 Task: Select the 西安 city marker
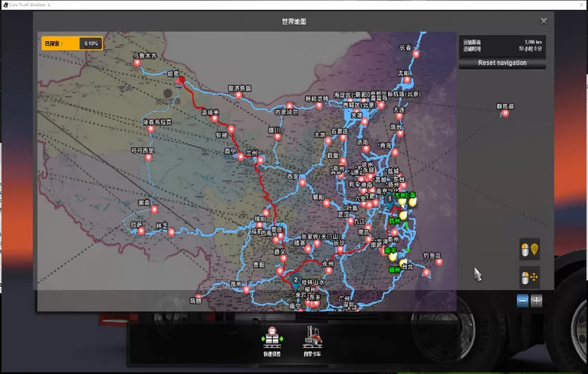click(x=302, y=183)
